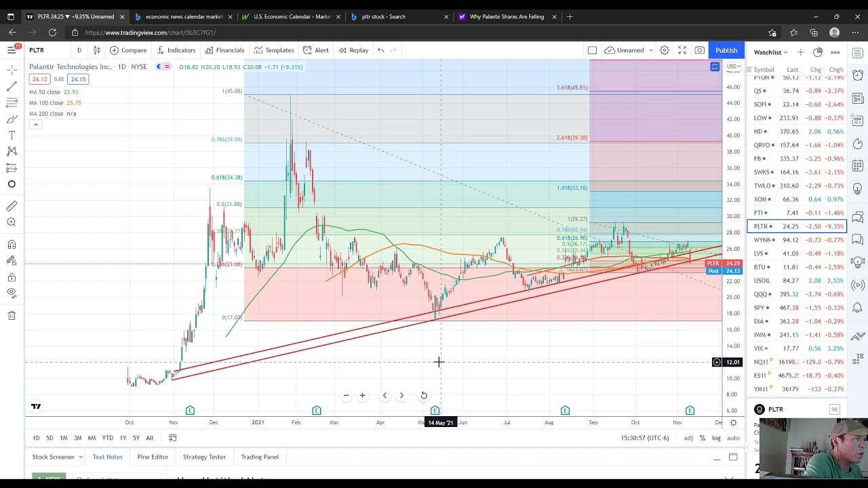The height and width of the screenshot is (488, 868).
Task: Open the prediction and measurement tools
Action: pos(12,167)
